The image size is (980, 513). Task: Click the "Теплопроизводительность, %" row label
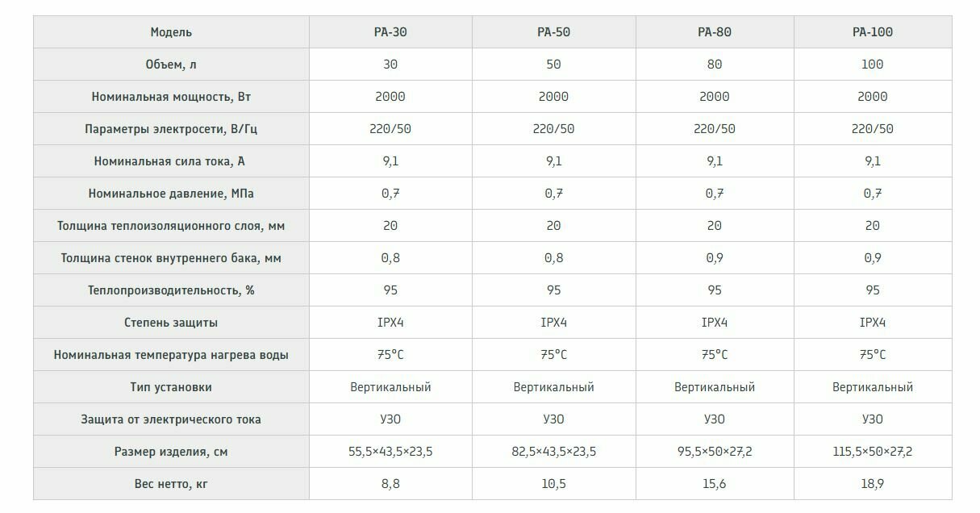click(171, 290)
